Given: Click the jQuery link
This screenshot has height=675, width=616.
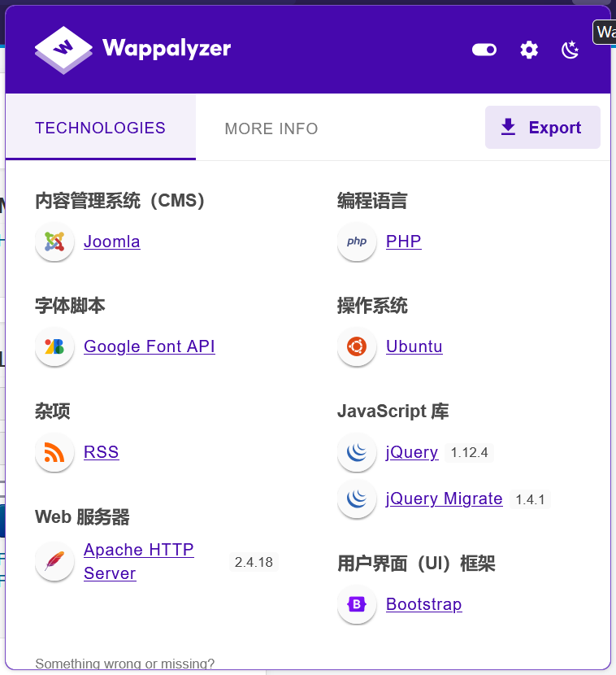Looking at the screenshot, I should coord(411,452).
